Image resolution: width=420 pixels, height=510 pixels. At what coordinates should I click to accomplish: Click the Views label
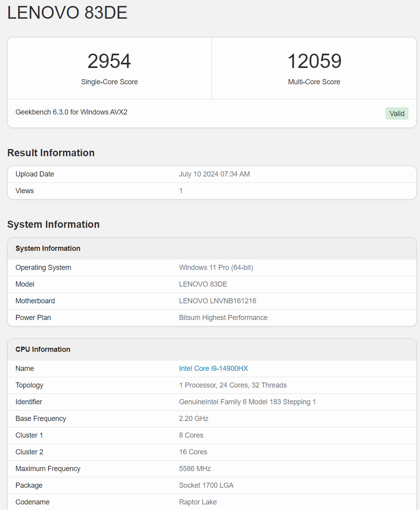click(x=25, y=191)
